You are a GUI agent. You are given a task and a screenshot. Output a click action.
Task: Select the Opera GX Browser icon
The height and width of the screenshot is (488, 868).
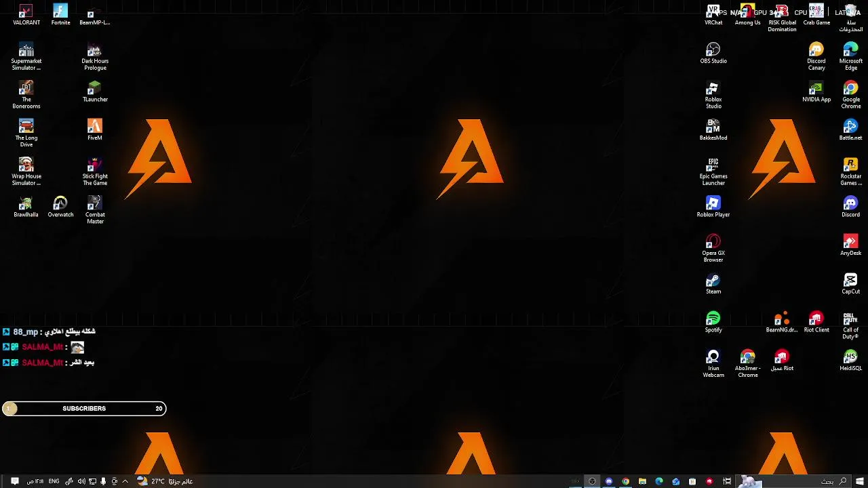[x=713, y=249]
